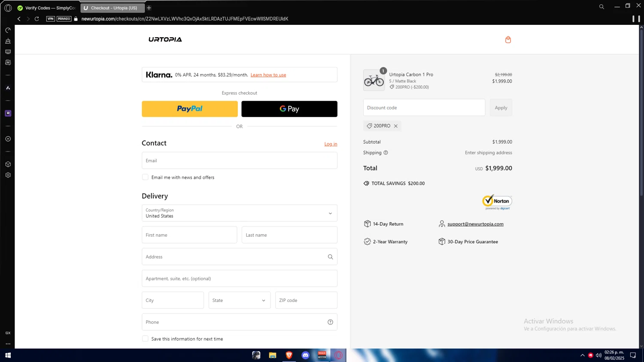Open the media Player sidebar icon

coord(8,139)
